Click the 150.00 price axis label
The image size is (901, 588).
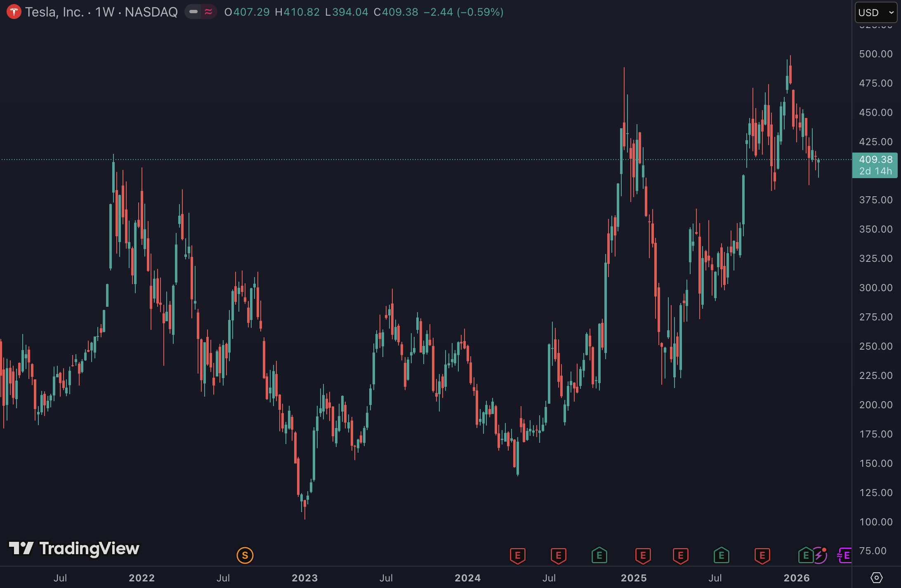tap(876, 463)
